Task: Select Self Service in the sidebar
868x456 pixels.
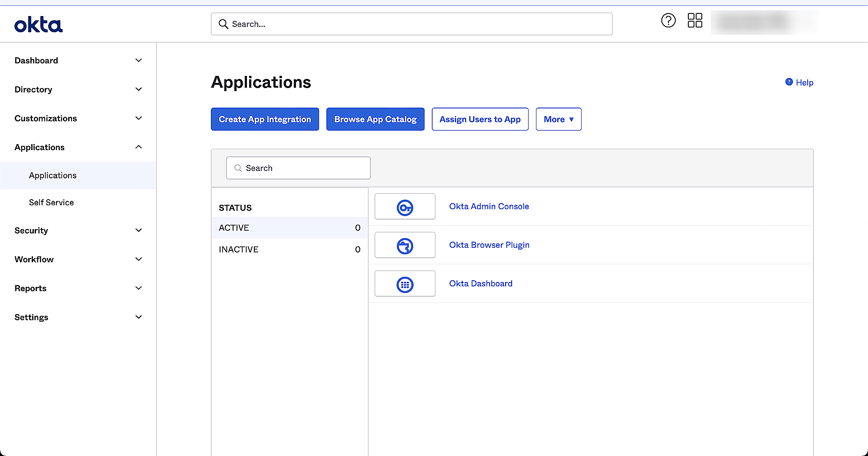Action: tap(51, 203)
